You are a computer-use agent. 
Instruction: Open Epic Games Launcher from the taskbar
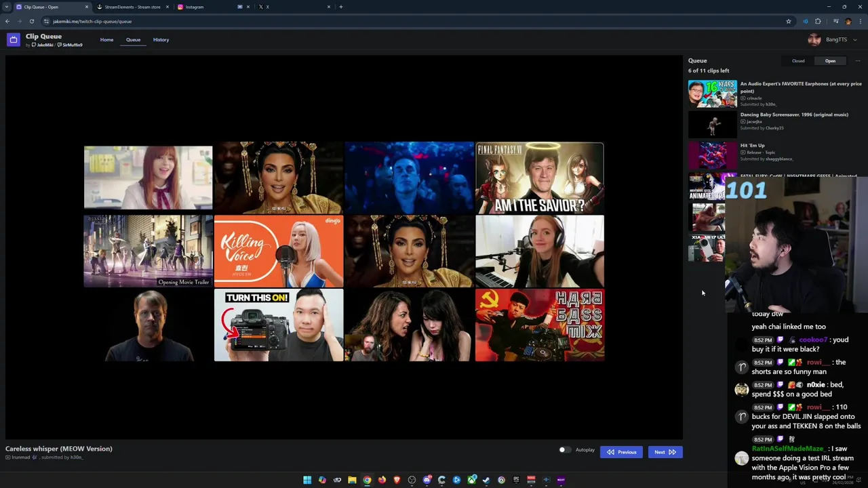pyautogui.click(x=516, y=480)
